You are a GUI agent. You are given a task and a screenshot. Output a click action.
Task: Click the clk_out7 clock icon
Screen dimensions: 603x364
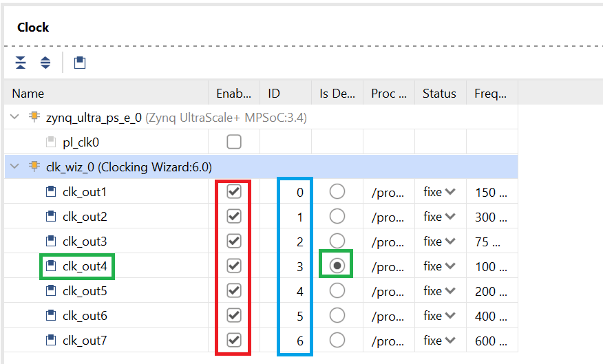pos(51,340)
